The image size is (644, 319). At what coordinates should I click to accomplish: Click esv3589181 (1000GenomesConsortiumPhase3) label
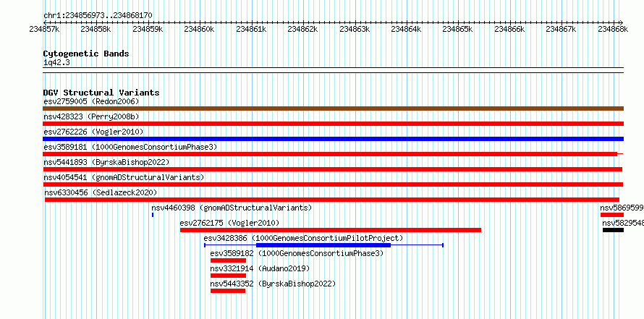pos(130,147)
